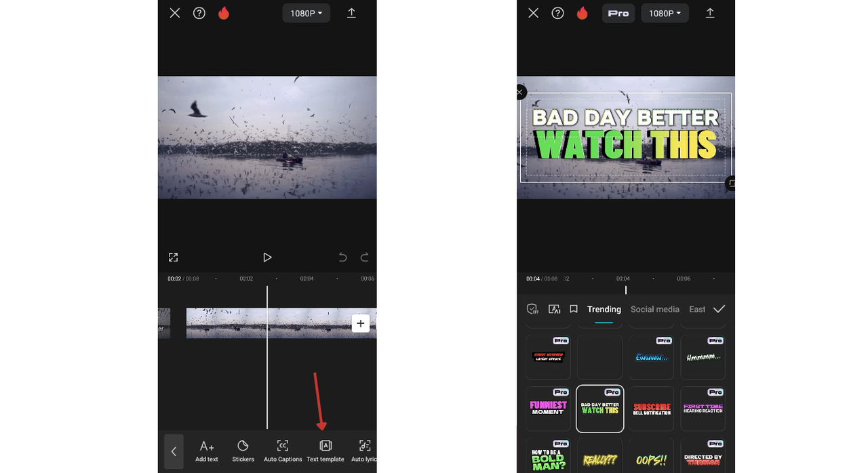This screenshot has height=473, width=868.
Task: Confirm the template with the checkmark
Action: (x=719, y=309)
